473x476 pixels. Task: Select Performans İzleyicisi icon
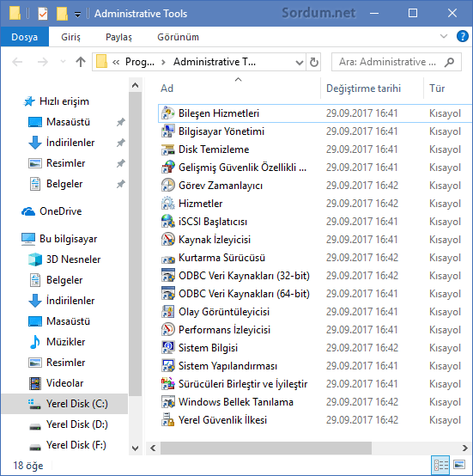click(167, 330)
